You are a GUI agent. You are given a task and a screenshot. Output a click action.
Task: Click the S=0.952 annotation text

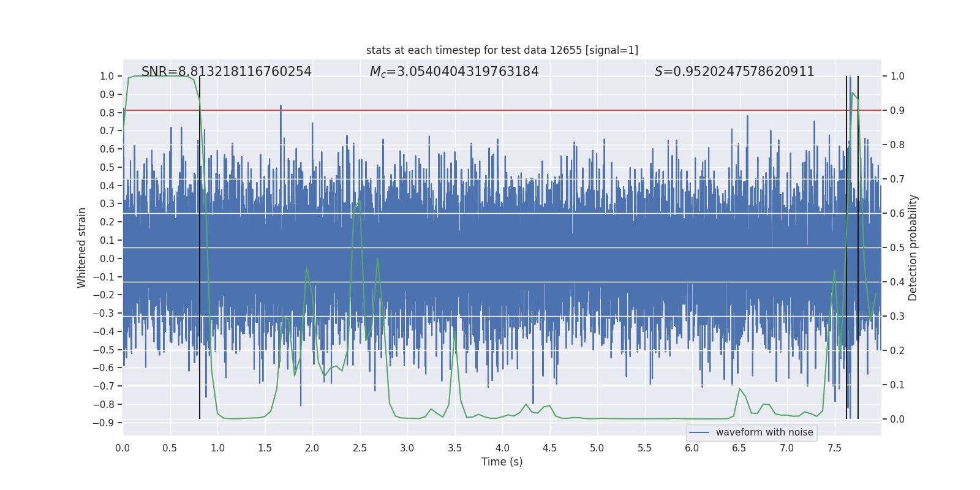pos(734,72)
